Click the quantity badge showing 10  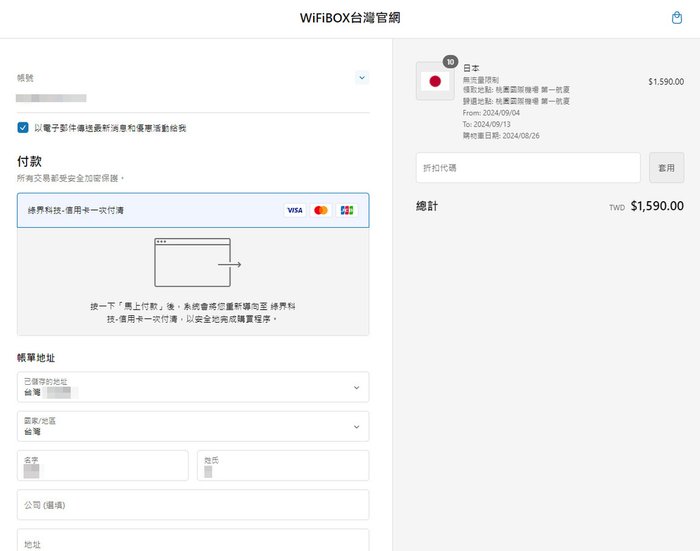pos(450,62)
